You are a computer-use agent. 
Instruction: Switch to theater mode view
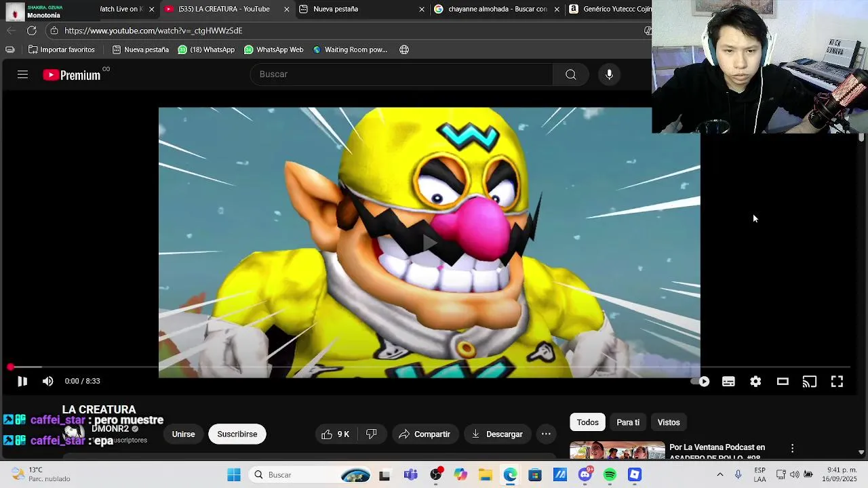point(783,382)
